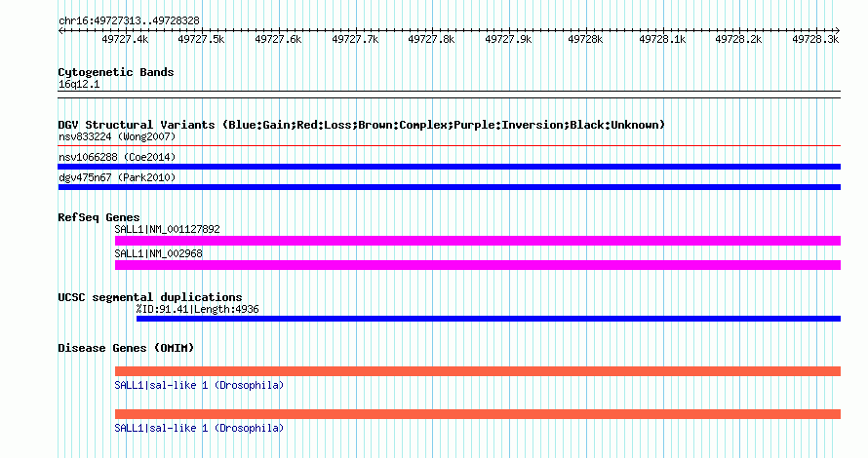This screenshot has height=458, width=868.
Task: Click the blue segmental duplication bar
Action: point(489,319)
